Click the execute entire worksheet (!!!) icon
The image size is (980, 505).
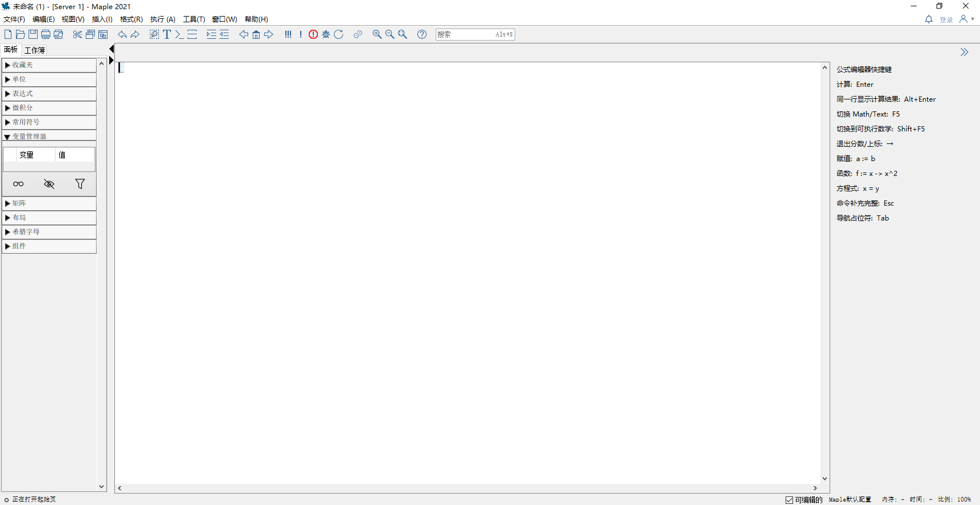288,34
